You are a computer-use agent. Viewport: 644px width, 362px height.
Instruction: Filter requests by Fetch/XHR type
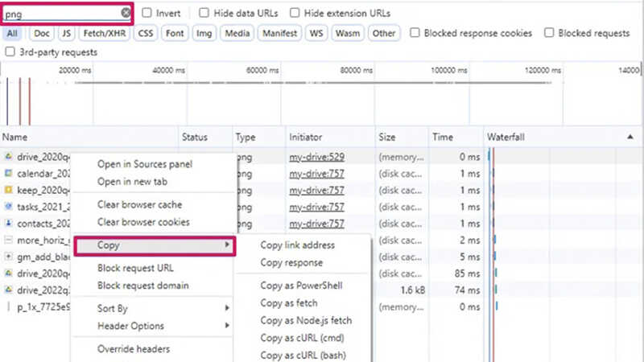(x=105, y=33)
